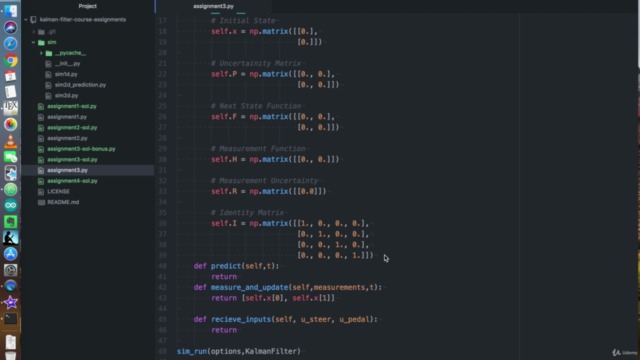Open the Photos app in the Dock

(11, 124)
